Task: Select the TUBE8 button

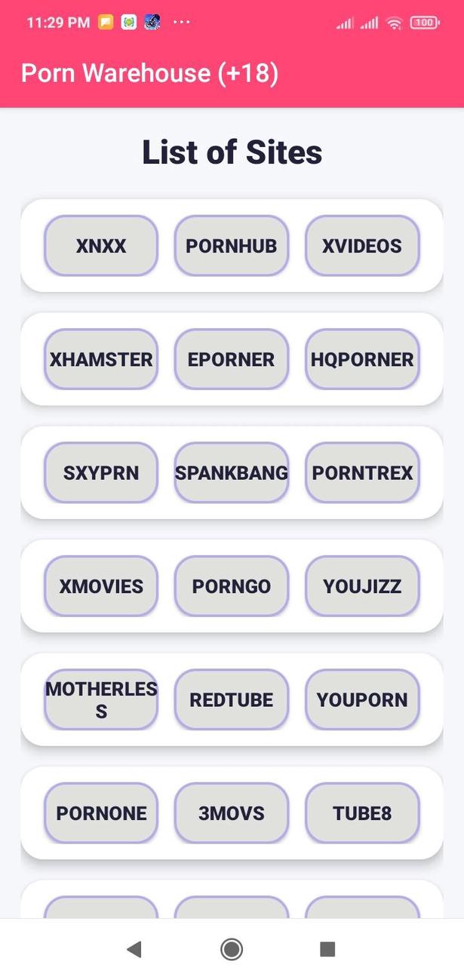Action: coord(362,813)
